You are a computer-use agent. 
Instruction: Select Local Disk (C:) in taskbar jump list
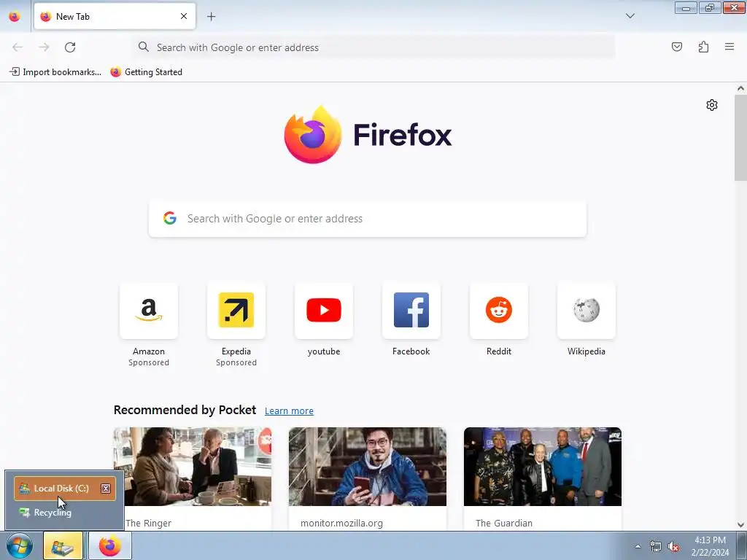pos(65,489)
